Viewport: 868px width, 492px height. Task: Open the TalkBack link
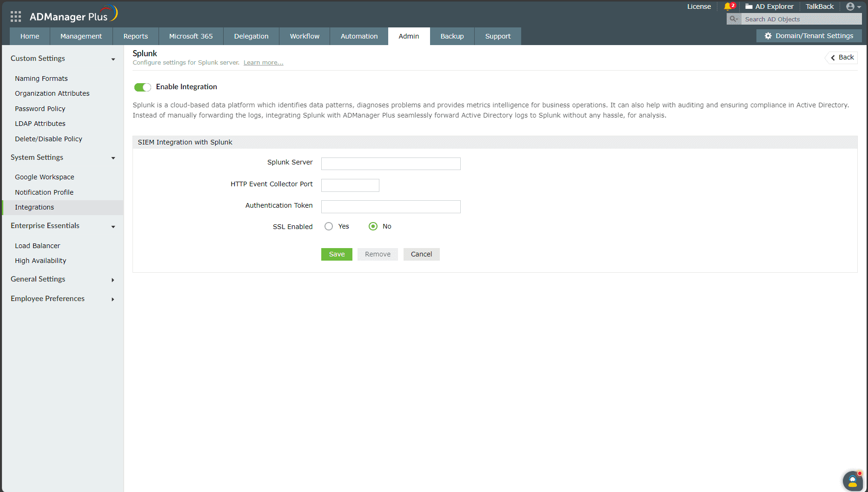pos(820,7)
